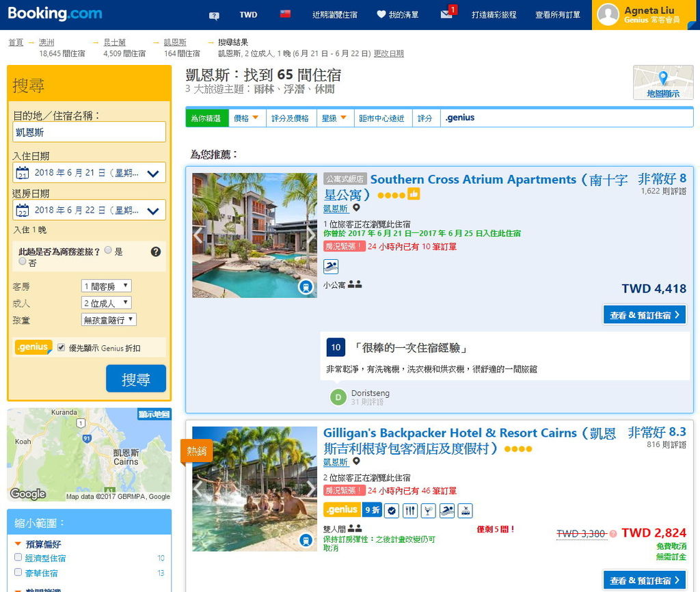Show next photo of Southern Cross Atrium

click(311, 235)
